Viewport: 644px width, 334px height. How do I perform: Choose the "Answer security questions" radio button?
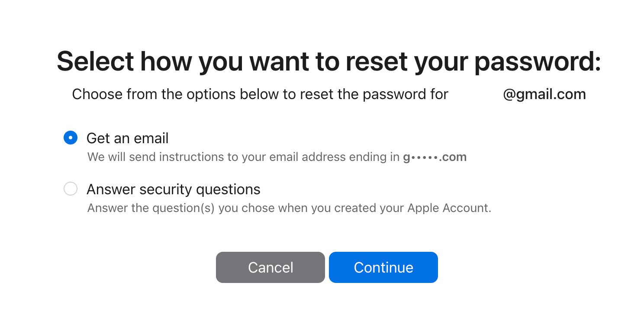71,189
